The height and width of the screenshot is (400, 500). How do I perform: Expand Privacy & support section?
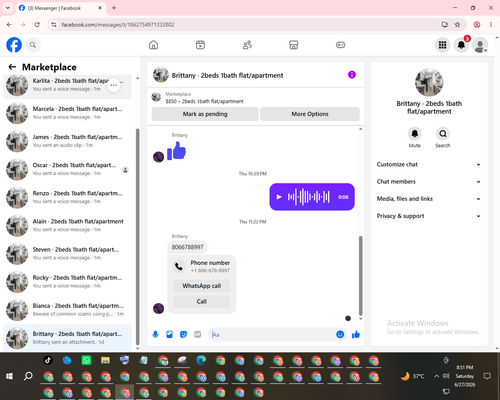pos(429,216)
